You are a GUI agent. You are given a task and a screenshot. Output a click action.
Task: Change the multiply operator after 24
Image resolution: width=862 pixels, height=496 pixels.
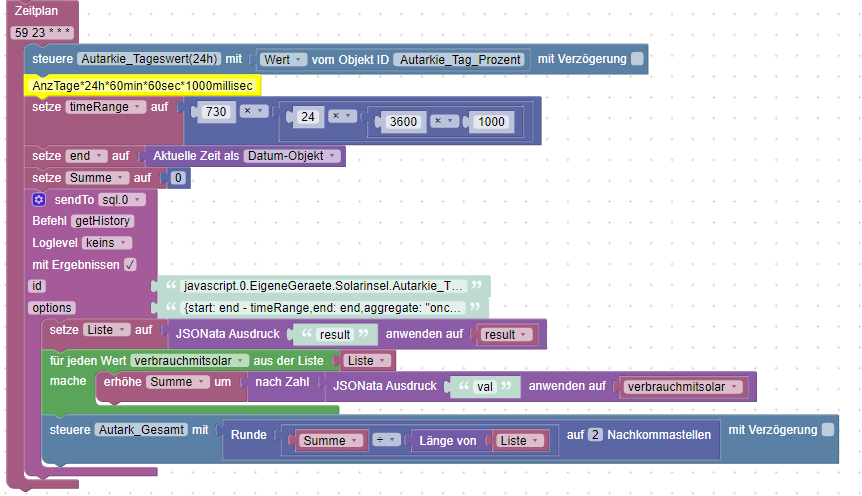(342, 116)
